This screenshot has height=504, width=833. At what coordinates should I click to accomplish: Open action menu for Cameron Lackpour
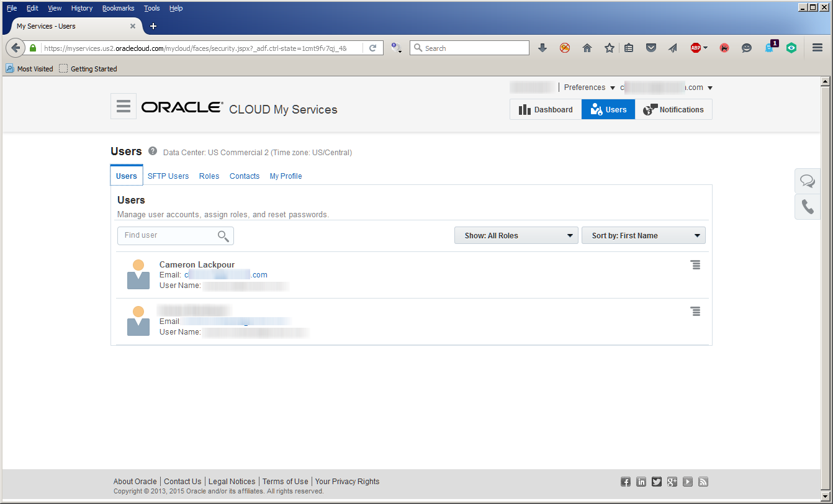(696, 265)
